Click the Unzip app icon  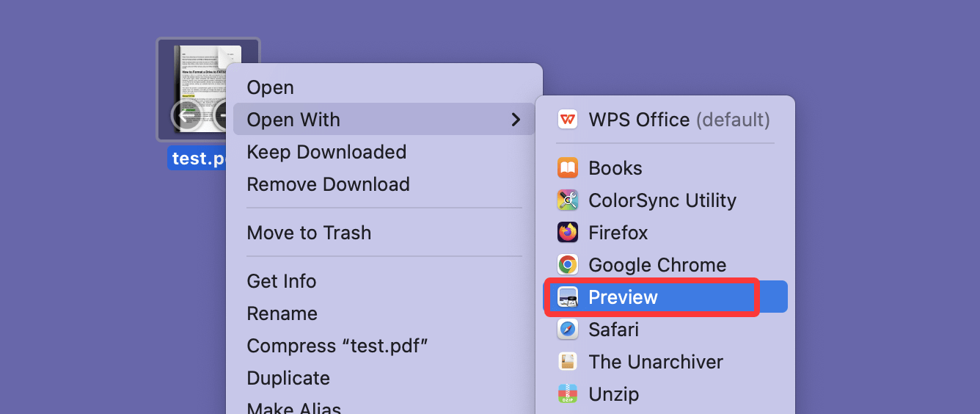click(568, 394)
